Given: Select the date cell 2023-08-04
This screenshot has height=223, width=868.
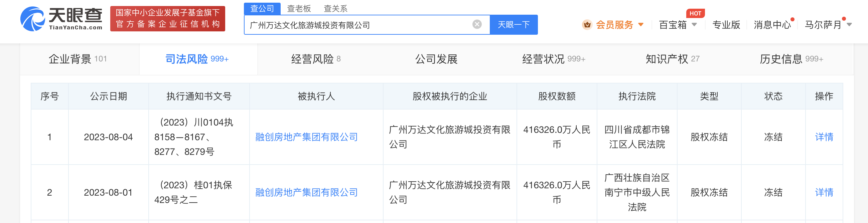Looking at the screenshot, I should coord(108,137).
